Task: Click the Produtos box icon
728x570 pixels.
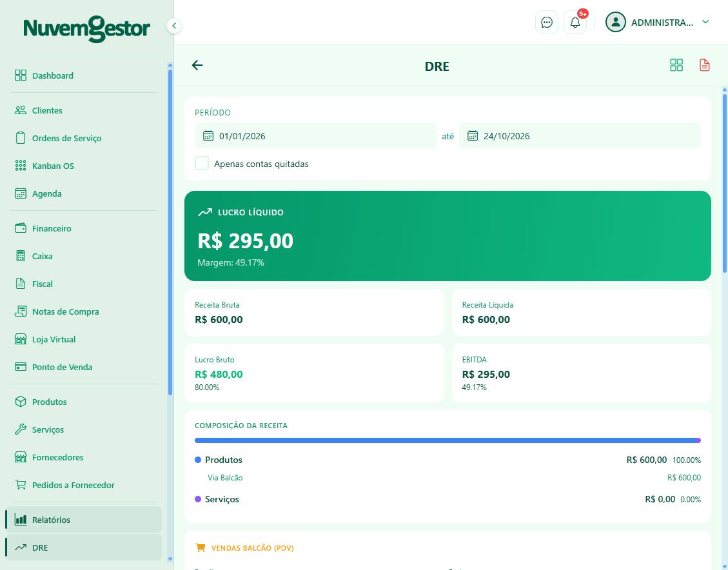Action: [x=21, y=402]
